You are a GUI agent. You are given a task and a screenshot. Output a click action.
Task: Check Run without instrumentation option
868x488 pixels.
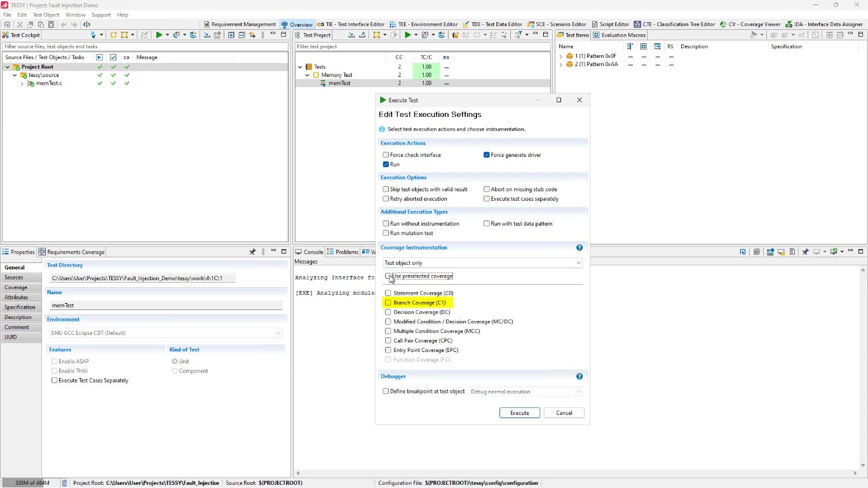[x=386, y=224]
